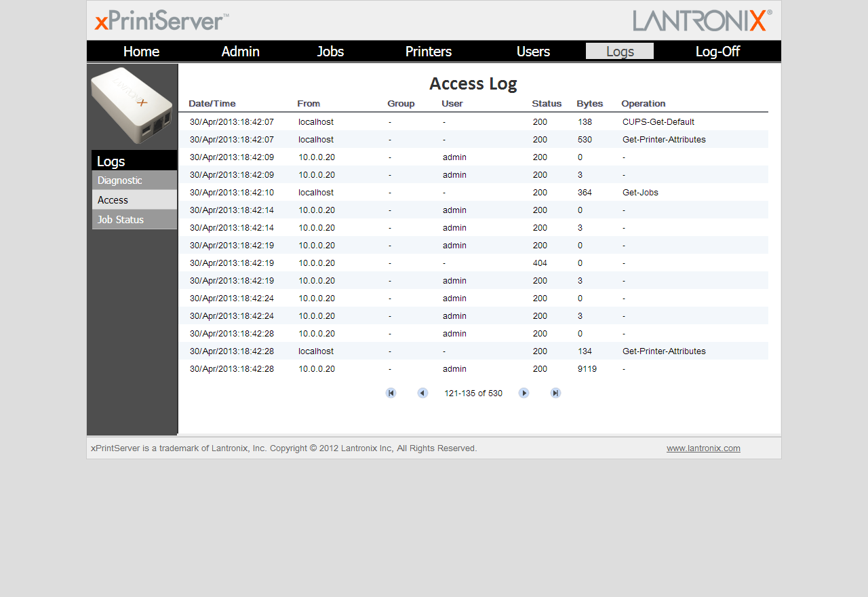Click the 364 bytes value
The height and width of the screenshot is (597, 868).
point(585,193)
